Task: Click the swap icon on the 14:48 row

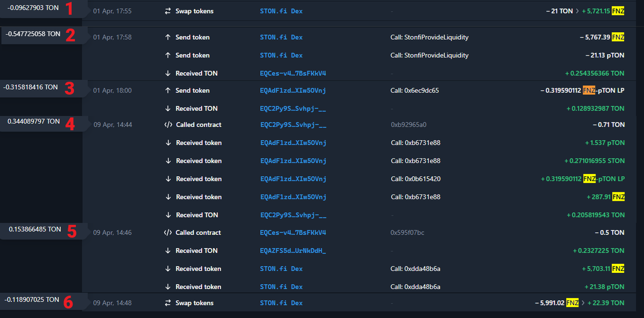Action: click(168, 303)
